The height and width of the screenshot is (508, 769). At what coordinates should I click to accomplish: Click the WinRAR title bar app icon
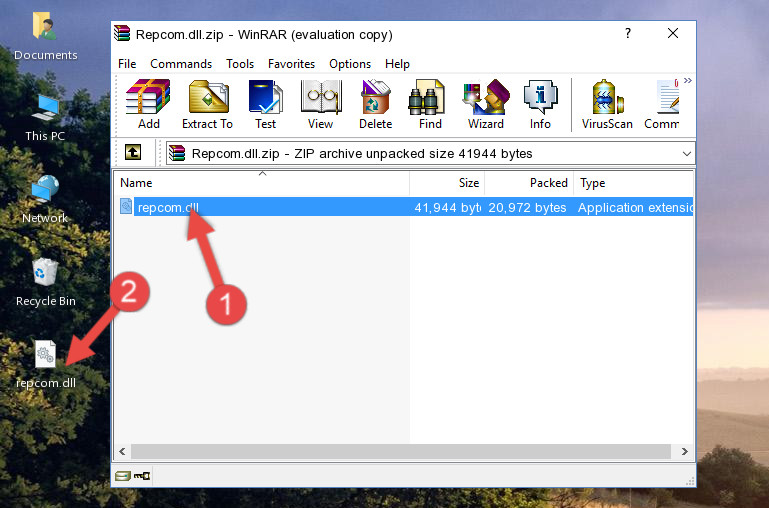pos(122,34)
